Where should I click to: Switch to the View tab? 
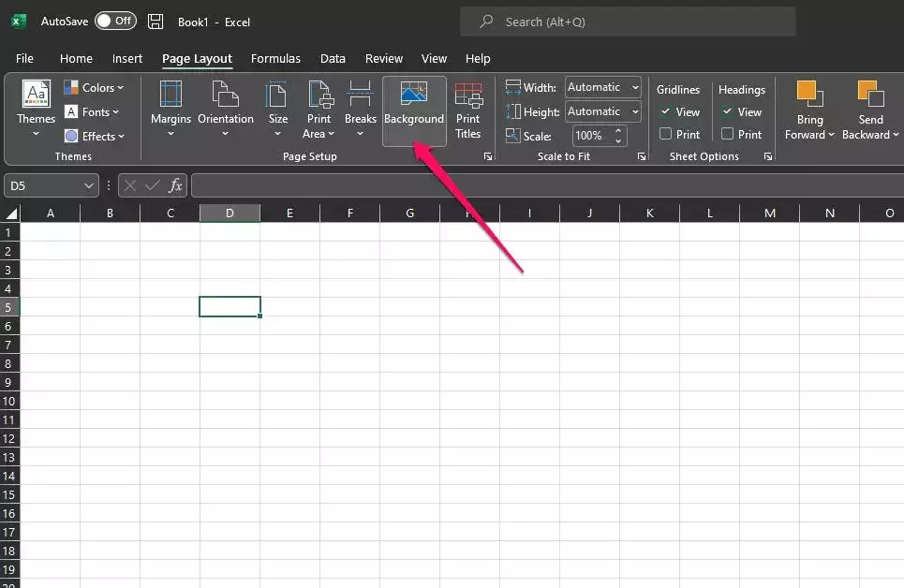point(434,58)
